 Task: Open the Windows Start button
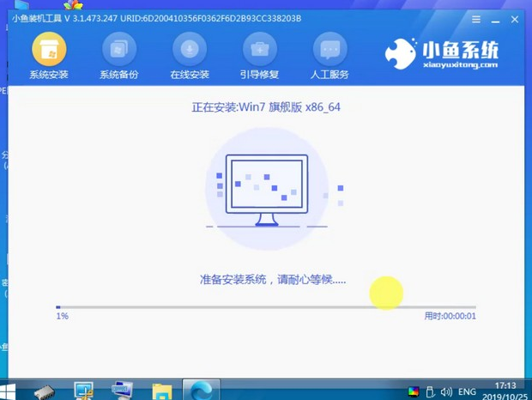8,391
